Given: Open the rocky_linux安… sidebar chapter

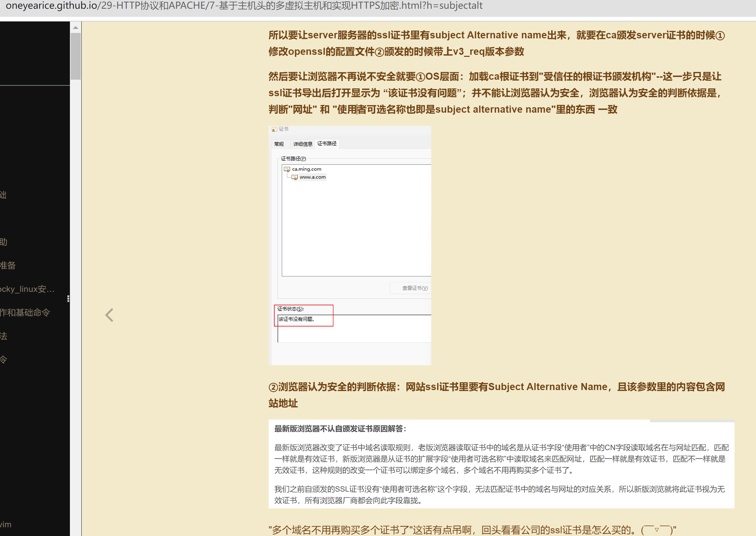Looking at the screenshot, I should pyautogui.click(x=27, y=289).
